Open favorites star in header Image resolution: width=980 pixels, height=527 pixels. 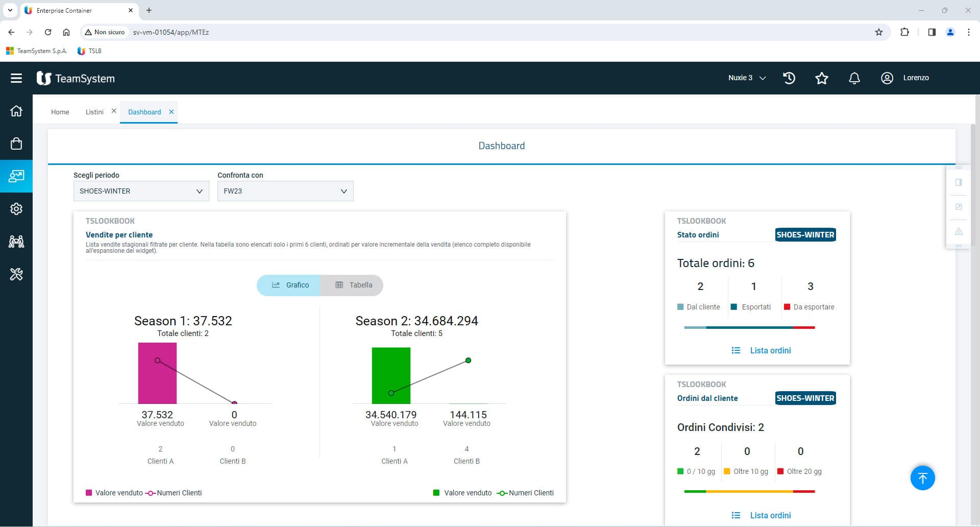822,78
